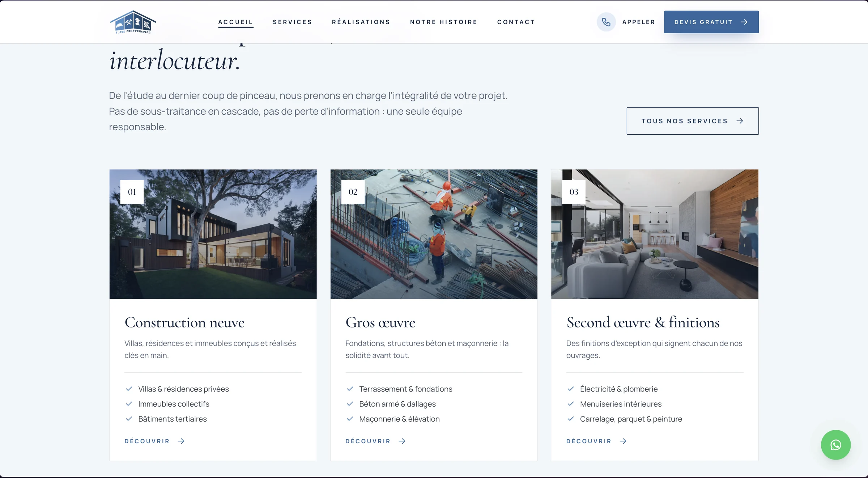Click checkmark next to Terrassement & fondations
The image size is (868, 478).
350,389
